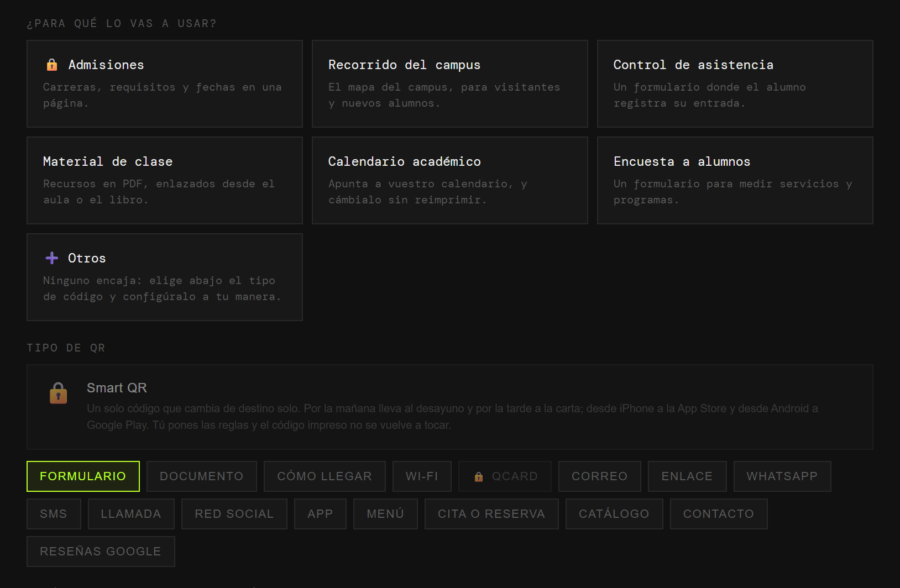This screenshot has width=900, height=588.
Task: Click the 'TIPO DE QR' section label
Action: pos(66,348)
